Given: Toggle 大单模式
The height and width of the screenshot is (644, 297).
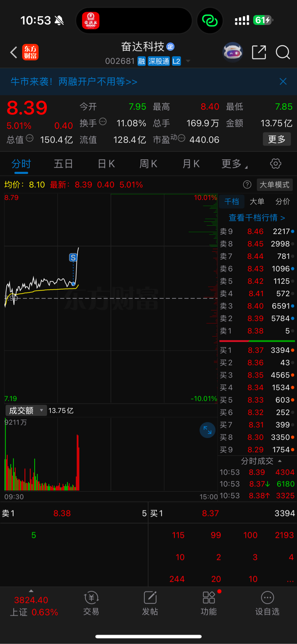Looking at the screenshot, I should (274, 185).
